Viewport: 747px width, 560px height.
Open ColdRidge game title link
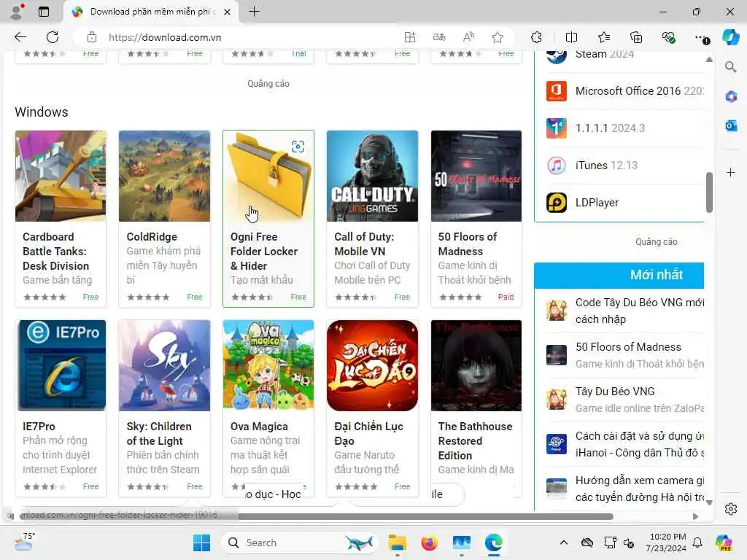click(x=152, y=237)
